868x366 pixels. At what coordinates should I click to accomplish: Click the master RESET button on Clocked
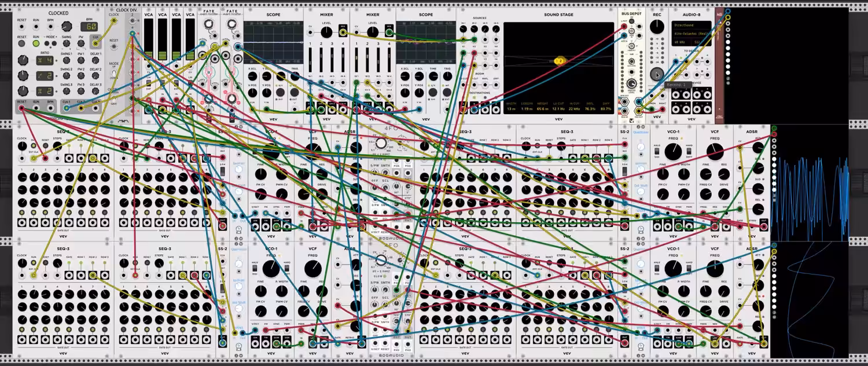[x=21, y=43]
